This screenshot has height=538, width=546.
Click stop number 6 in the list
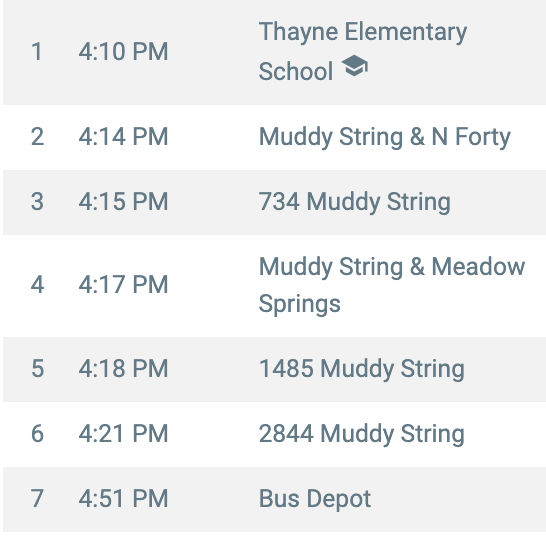pyautogui.click(x=37, y=434)
